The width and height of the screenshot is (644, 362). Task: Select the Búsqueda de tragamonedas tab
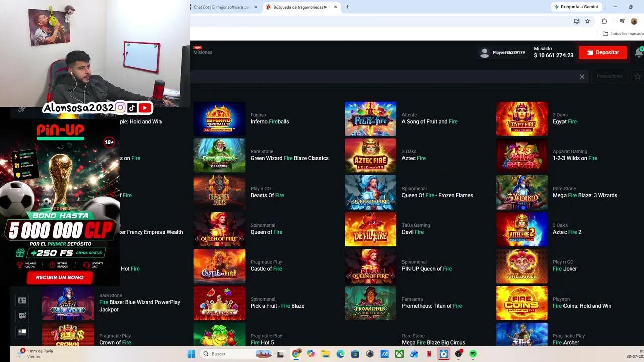pos(299,7)
